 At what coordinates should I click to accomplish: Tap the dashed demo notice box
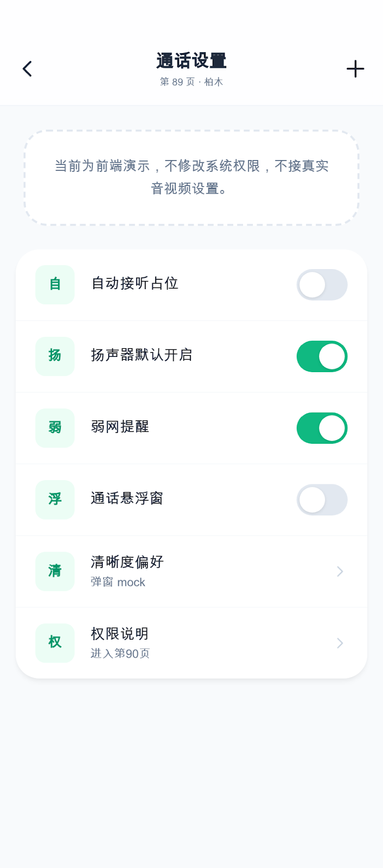click(191, 177)
